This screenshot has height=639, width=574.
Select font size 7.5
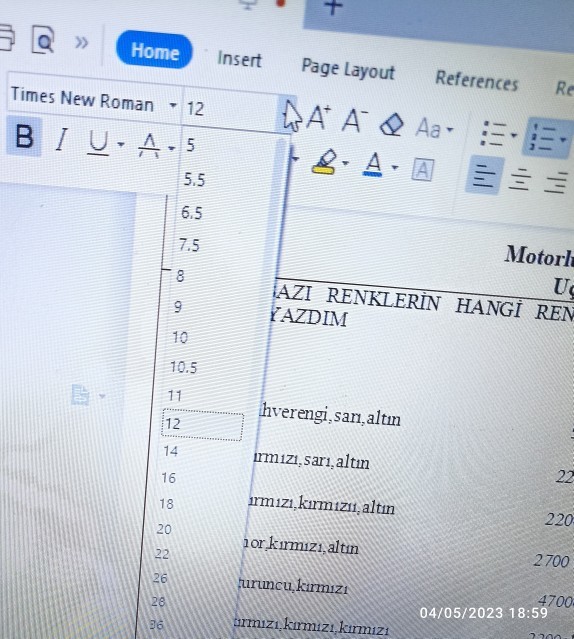[189, 245]
